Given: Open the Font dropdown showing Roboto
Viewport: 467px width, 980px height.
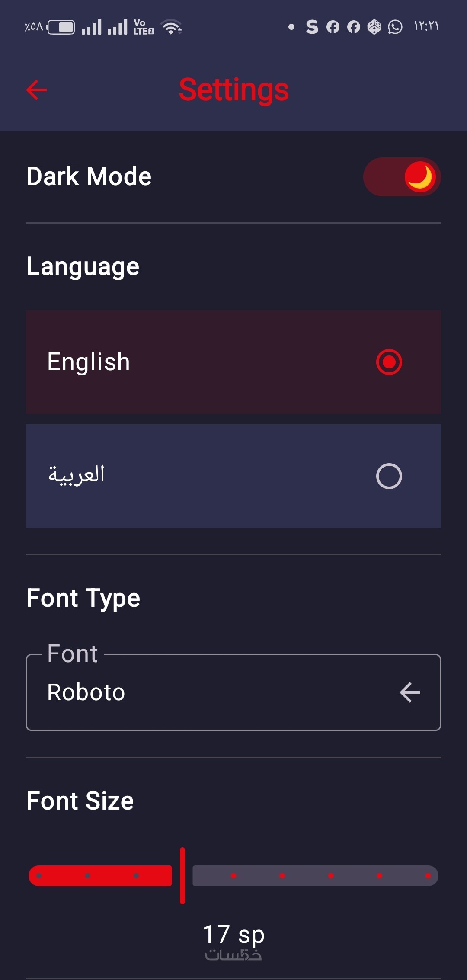Looking at the screenshot, I should 233,692.
